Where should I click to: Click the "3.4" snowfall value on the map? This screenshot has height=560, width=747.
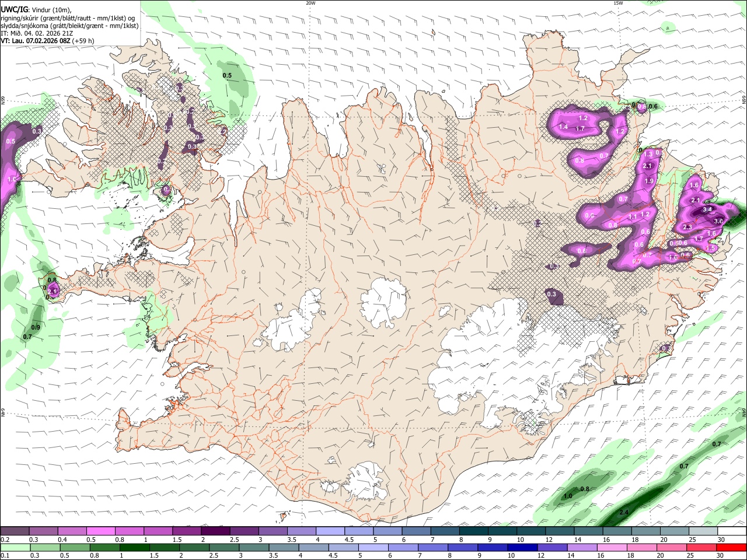point(707,209)
